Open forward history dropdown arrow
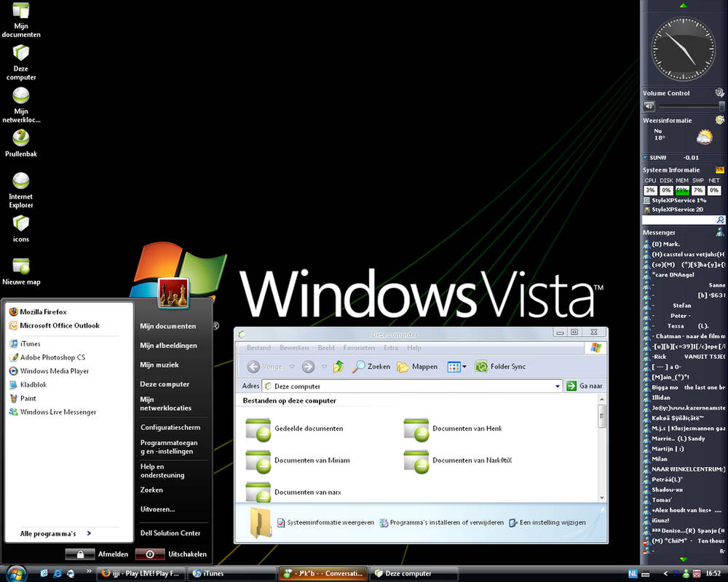 [324, 367]
